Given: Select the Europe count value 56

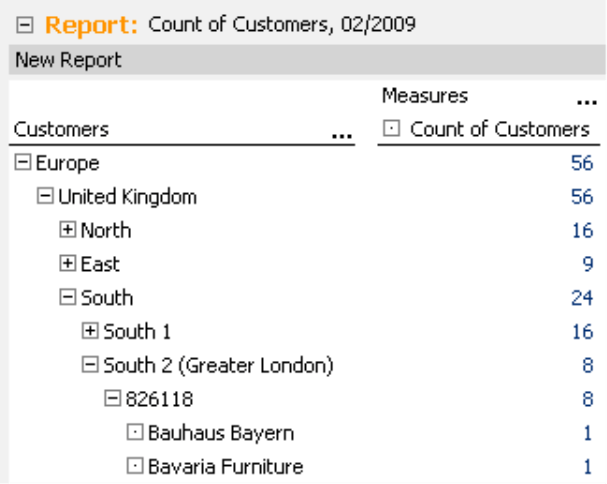Looking at the screenshot, I should (x=582, y=163).
